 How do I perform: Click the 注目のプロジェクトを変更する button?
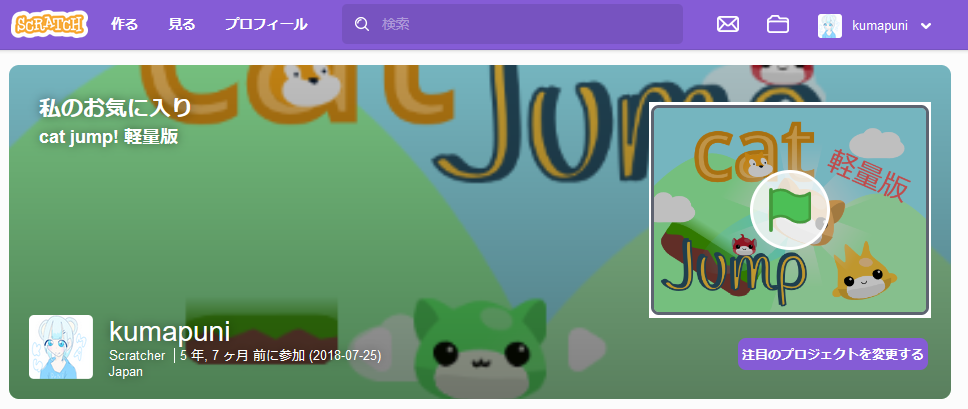[832, 354]
